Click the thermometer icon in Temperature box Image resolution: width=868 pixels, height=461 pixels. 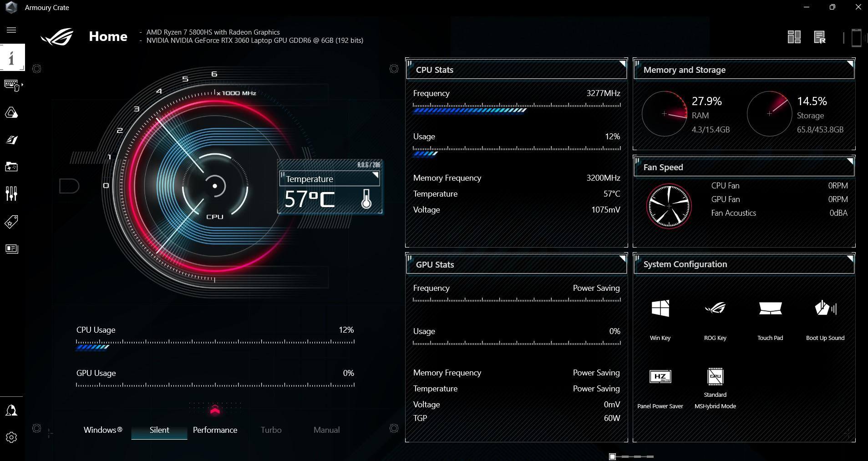point(366,199)
